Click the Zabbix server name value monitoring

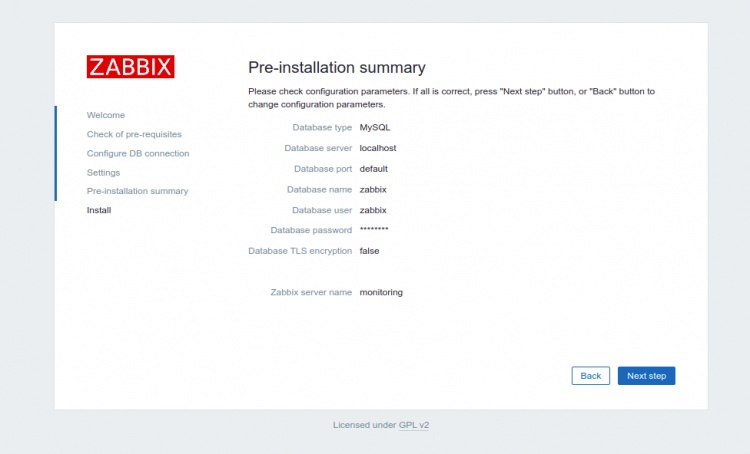pos(381,292)
